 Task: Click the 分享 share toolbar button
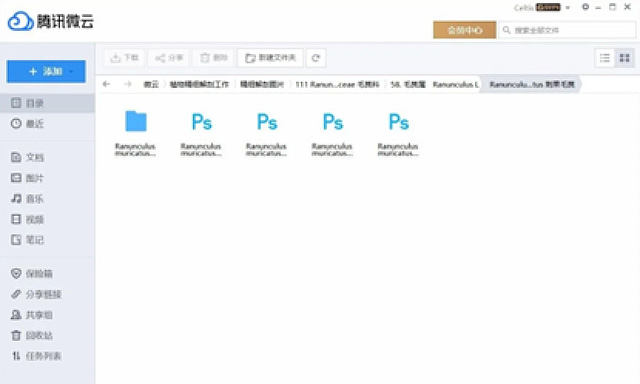pos(169,58)
